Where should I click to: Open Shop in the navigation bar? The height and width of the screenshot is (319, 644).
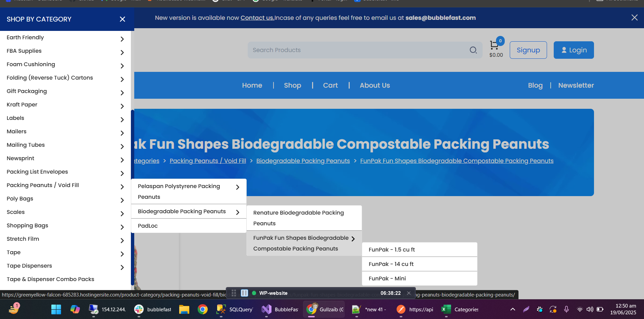pyautogui.click(x=293, y=85)
